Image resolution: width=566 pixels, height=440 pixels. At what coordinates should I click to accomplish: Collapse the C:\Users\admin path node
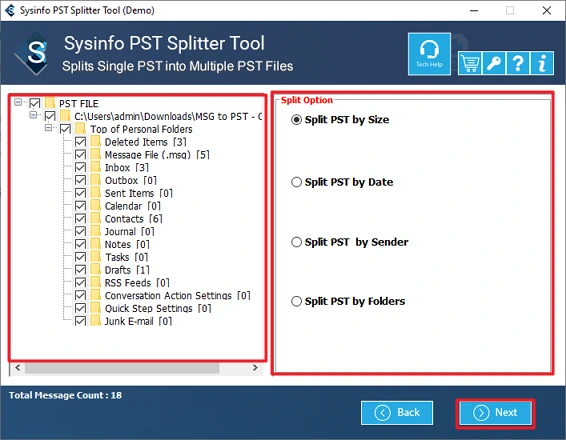pyautogui.click(x=33, y=115)
